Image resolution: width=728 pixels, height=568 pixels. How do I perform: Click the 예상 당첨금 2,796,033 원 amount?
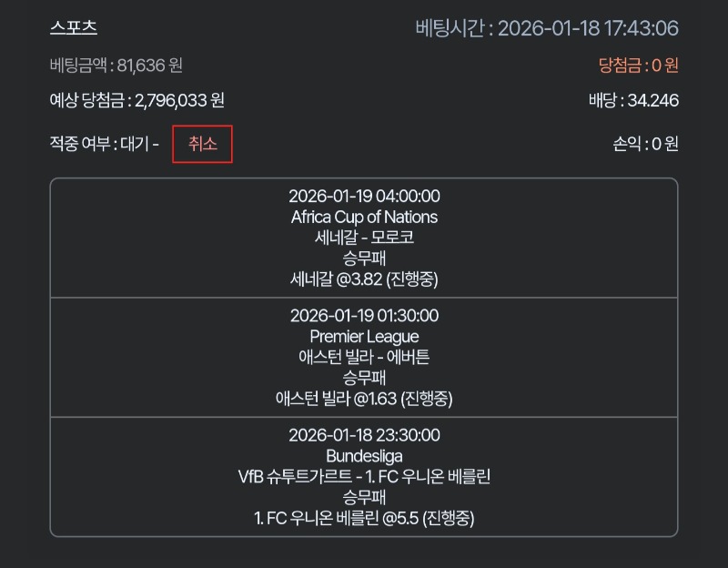pyautogui.click(x=137, y=100)
